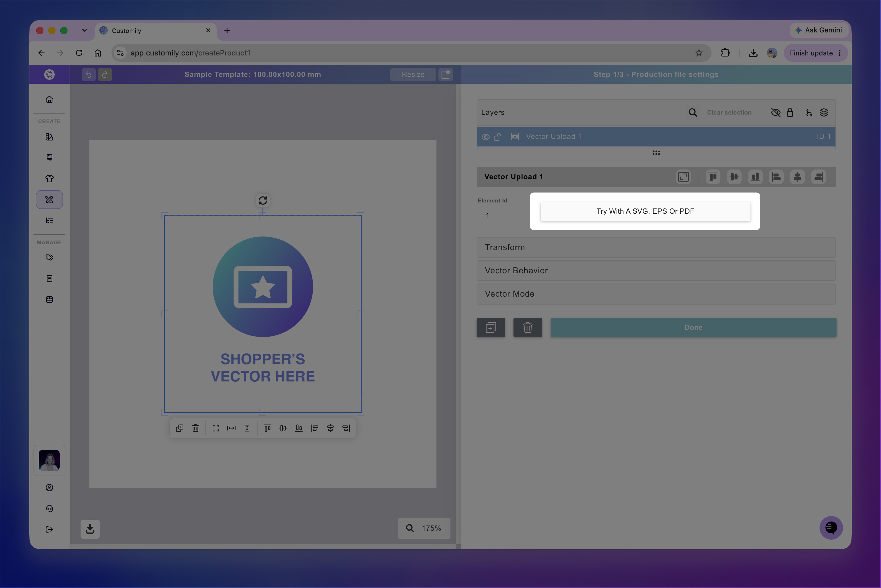Screen dimensions: 881x588
Task: Open the t-shirt products icon in sidebar
Action: pyautogui.click(x=49, y=178)
